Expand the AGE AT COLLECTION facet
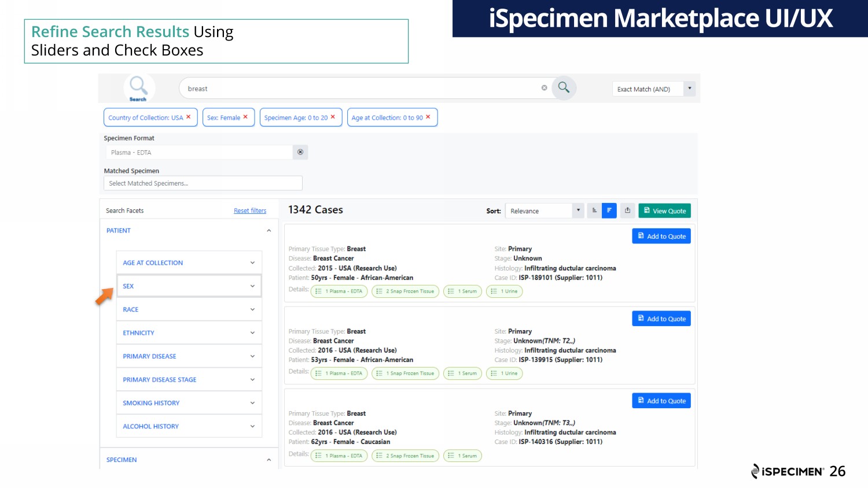The height and width of the screenshot is (488, 868). (x=189, y=263)
